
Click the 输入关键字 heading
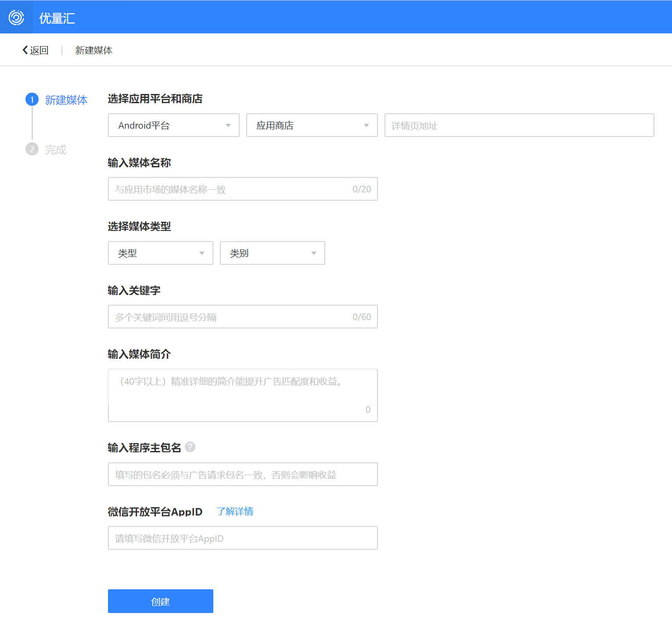(134, 290)
